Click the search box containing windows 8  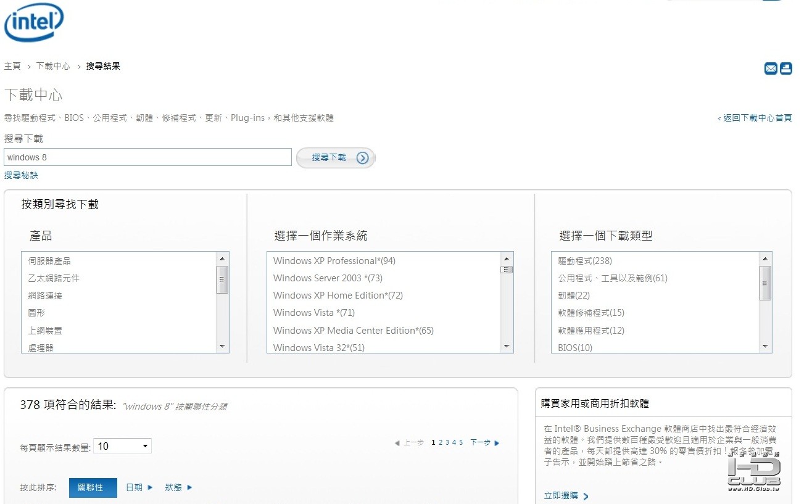pos(148,157)
